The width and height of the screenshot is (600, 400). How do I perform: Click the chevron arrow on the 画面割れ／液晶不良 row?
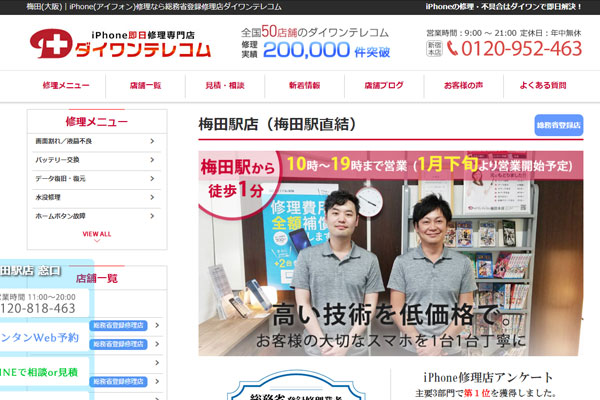pyautogui.click(x=152, y=141)
